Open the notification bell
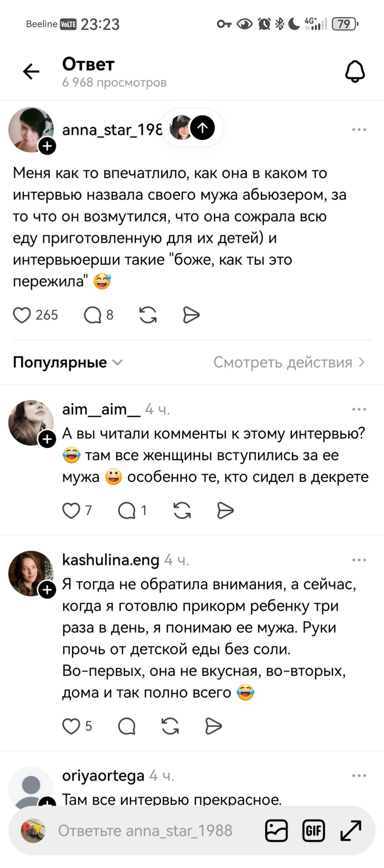 [355, 71]
